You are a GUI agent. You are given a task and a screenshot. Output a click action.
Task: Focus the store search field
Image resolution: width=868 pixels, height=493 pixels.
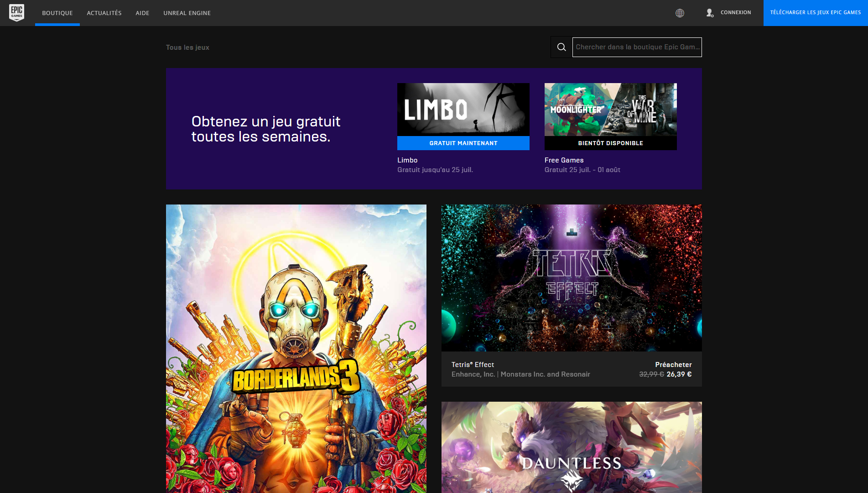637,47
